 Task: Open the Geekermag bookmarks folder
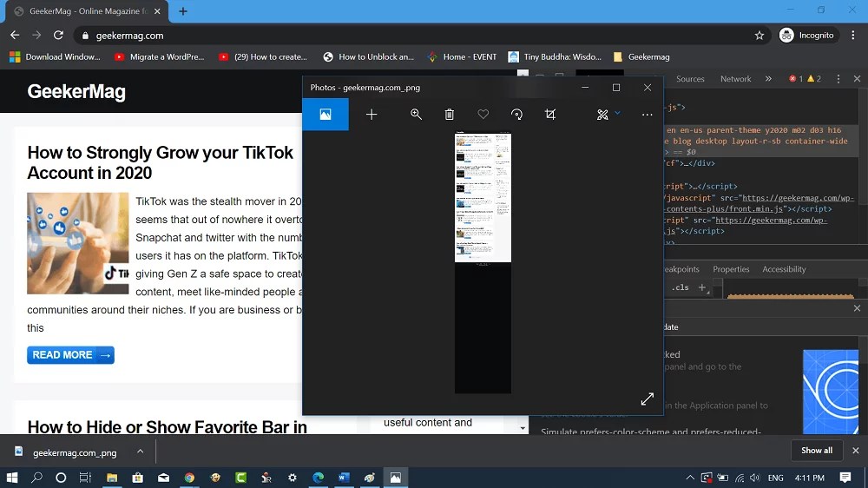[641, 57]
